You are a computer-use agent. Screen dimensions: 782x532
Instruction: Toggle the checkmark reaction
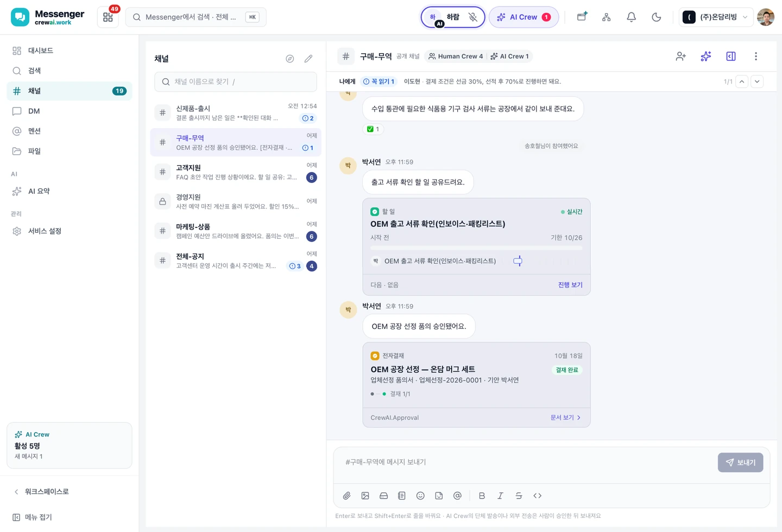pos(373,129)
